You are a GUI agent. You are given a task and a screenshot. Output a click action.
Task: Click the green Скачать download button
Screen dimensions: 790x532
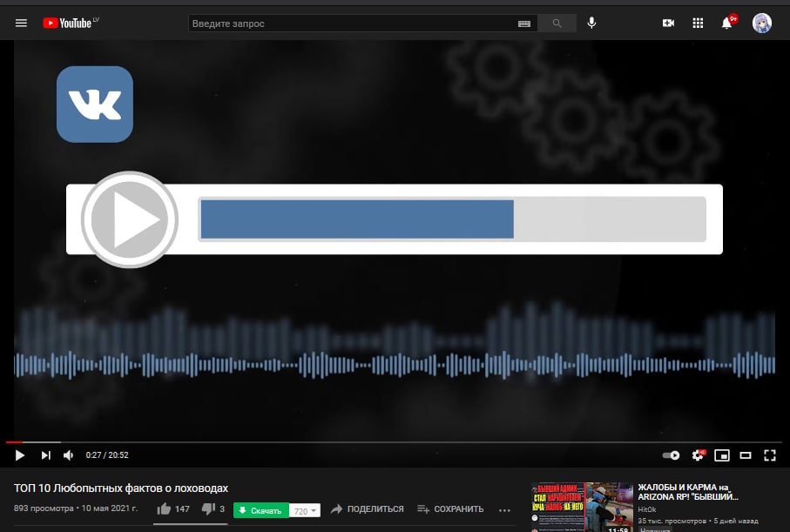261,510
